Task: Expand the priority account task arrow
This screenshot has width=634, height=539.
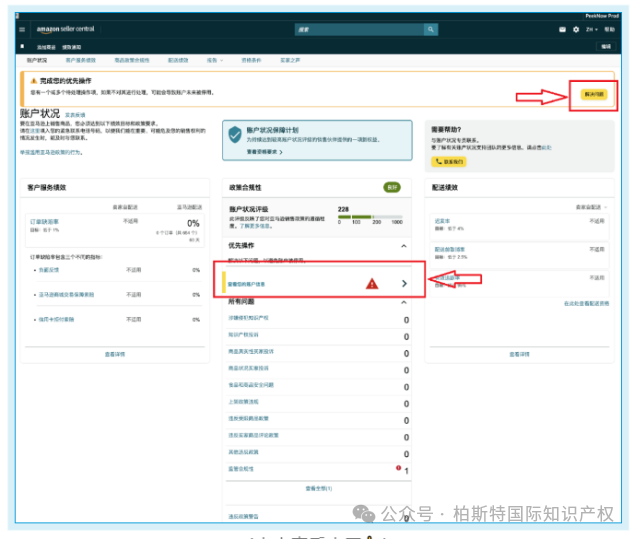Action: click(404, 284)
